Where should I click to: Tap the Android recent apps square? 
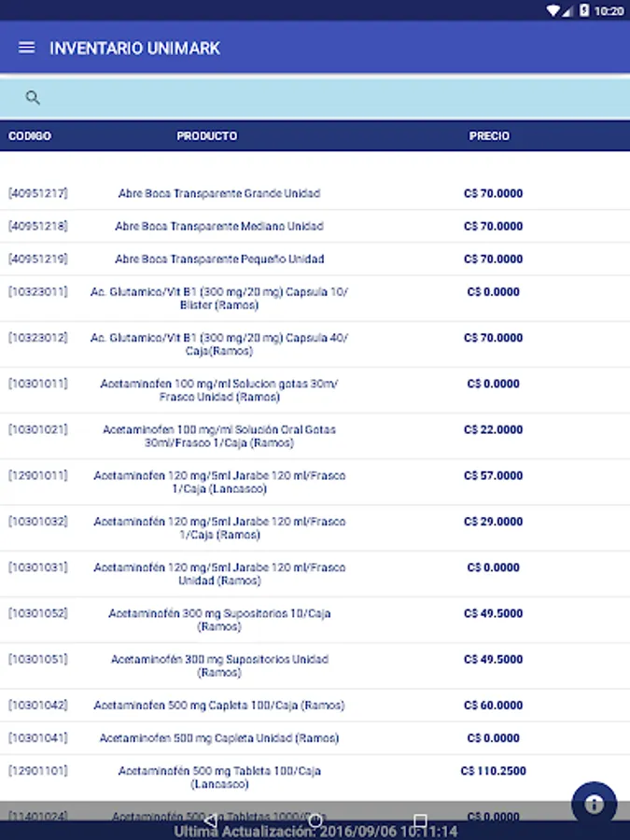coord(420,820)
